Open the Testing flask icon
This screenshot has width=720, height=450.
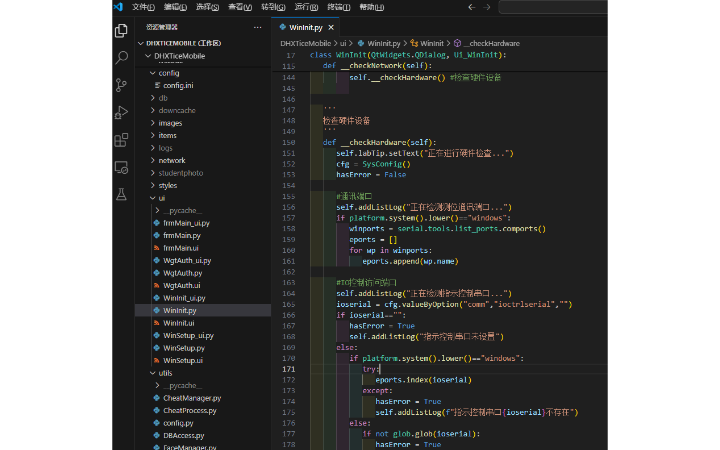pyautogui.click(x=121, y=195)
